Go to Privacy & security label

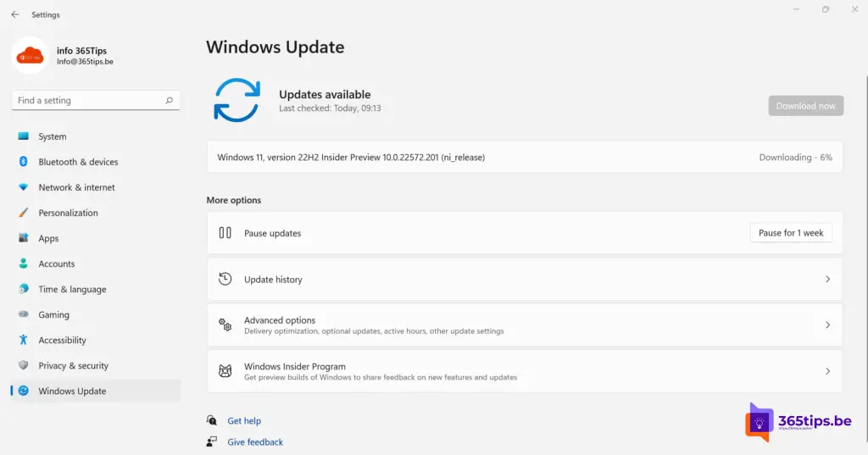click(73, 365)
